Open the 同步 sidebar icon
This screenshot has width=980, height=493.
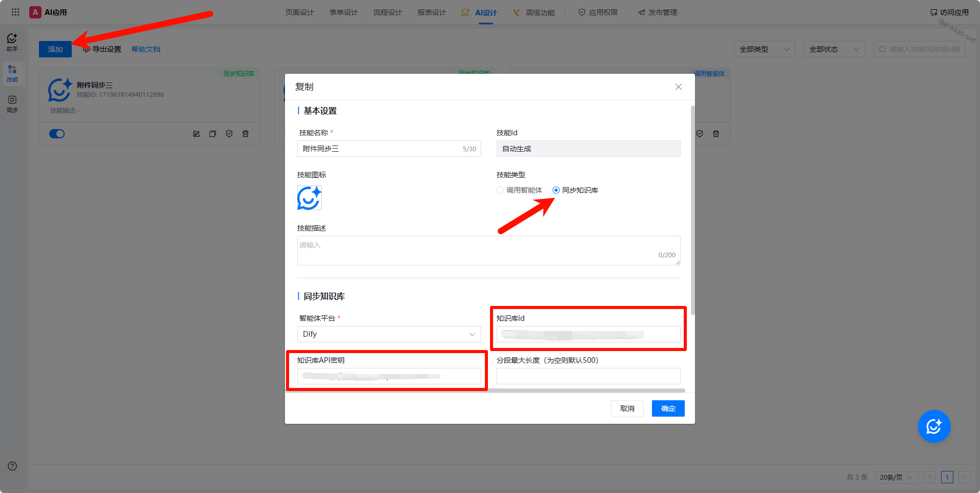(12, 104)
